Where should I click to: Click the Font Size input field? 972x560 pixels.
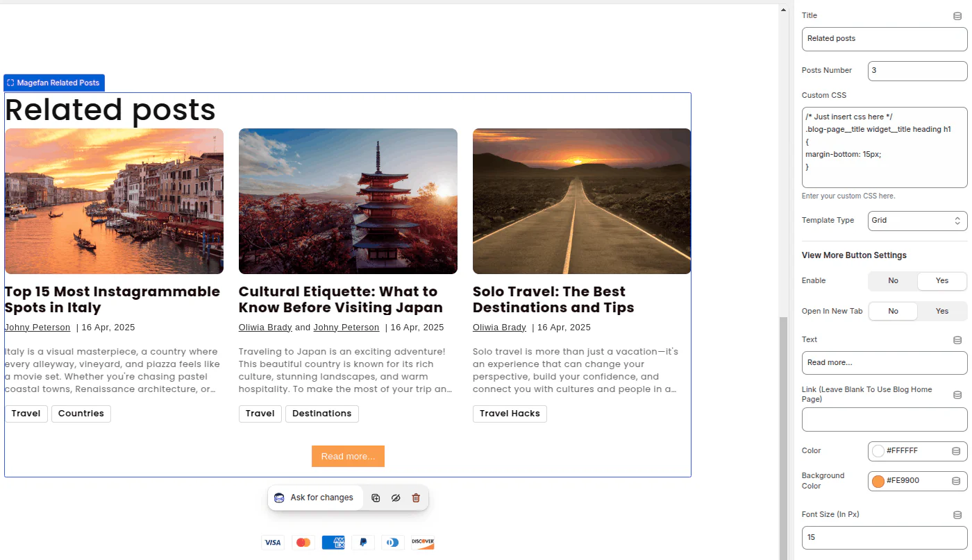coord(885,538)
